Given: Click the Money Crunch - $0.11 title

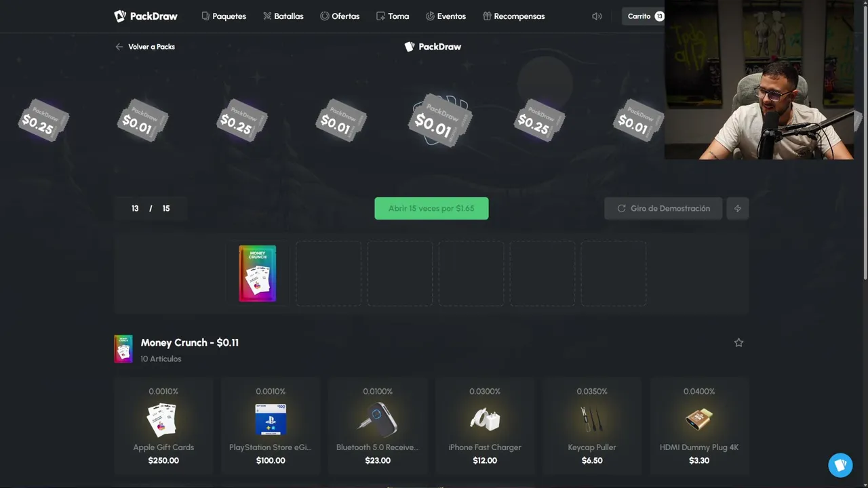Looking at the screenshot, I should [190, 342].
